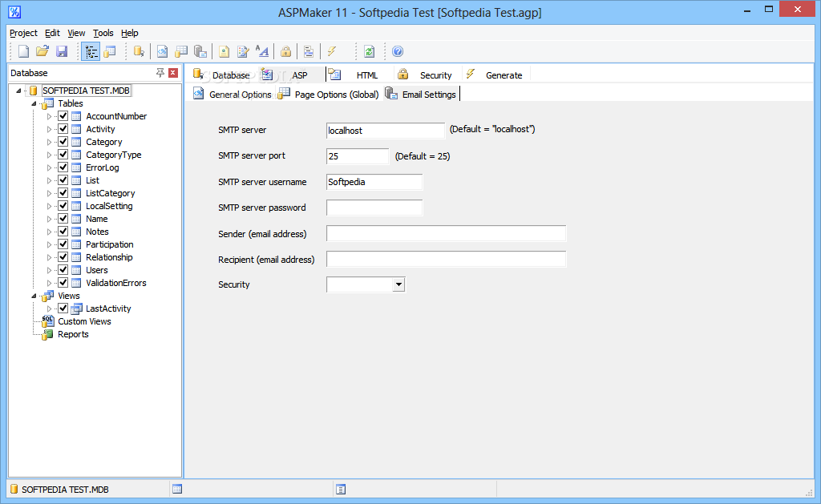This screenshot has height=504, width=821.
Task: Click the SMTP server port field
Action: pos(358,156)
